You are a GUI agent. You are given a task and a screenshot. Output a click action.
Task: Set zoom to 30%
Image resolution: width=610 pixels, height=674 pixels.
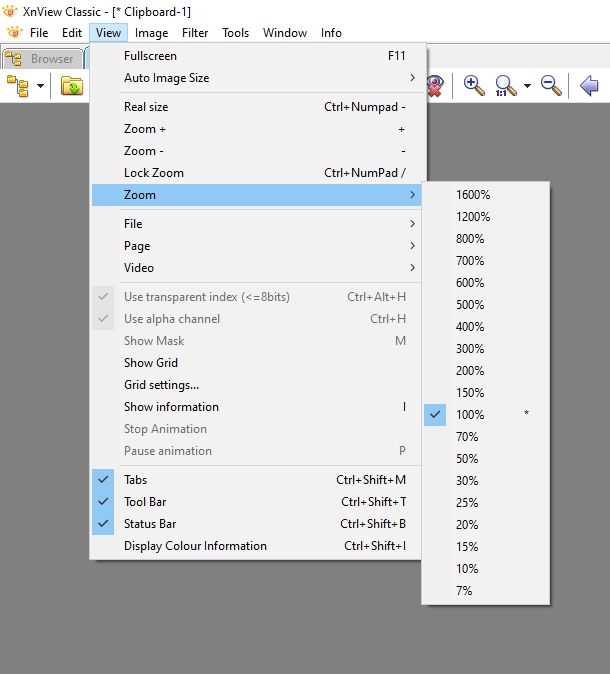[x=486, y=481]
